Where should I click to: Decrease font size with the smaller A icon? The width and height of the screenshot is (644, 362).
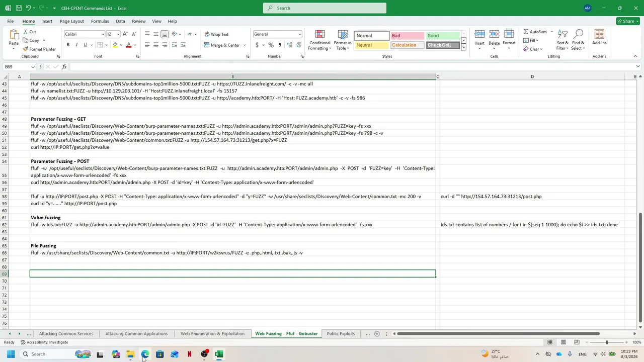click(x=134, y=34)
